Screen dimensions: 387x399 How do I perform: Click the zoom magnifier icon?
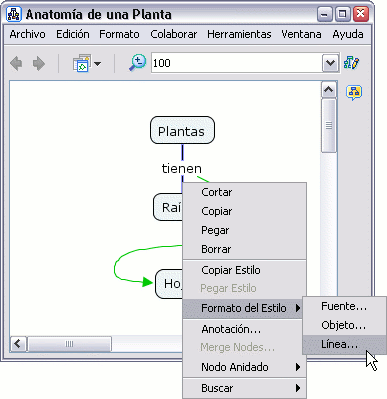[x=137, y=62]
